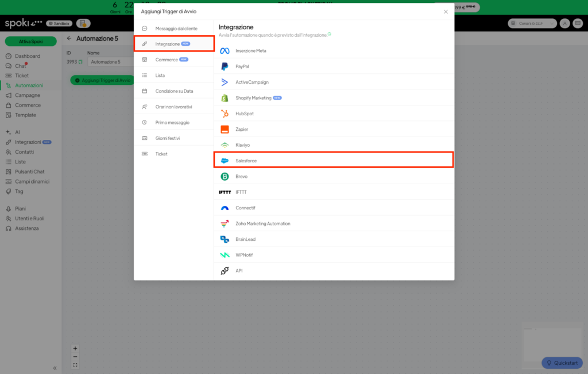Pick the Zapier integration
588x374 pixels.
pyautogui.click(x=242, y=129)
